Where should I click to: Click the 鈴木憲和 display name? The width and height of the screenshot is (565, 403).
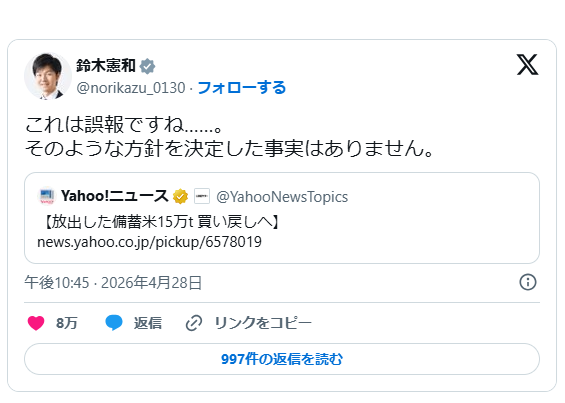point(106,66)
